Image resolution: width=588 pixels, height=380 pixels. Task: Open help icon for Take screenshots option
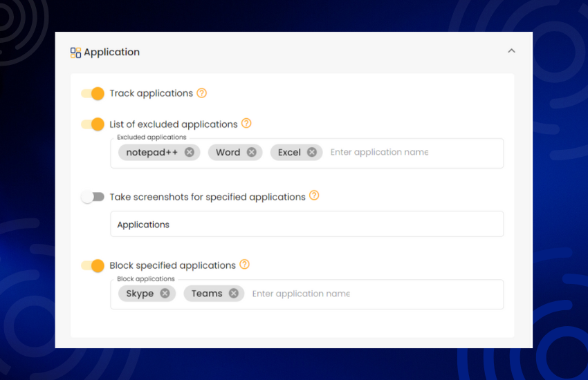[314, 196]
